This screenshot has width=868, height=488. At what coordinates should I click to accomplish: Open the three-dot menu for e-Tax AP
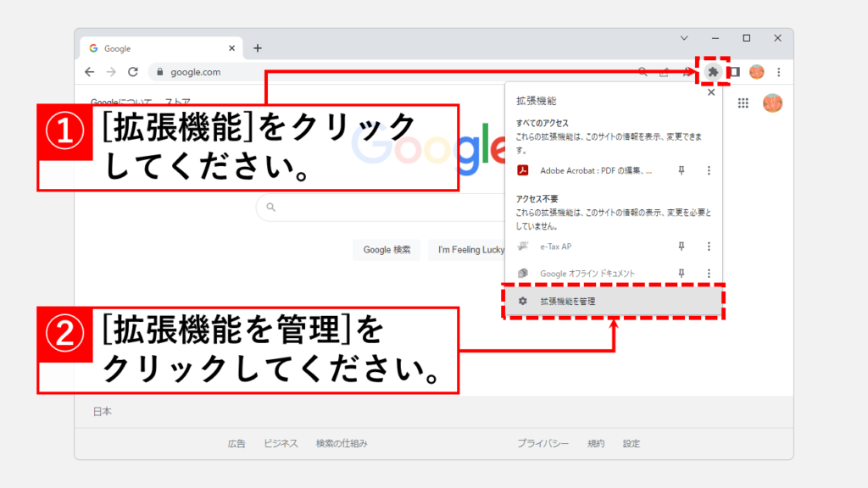(709, 247)
